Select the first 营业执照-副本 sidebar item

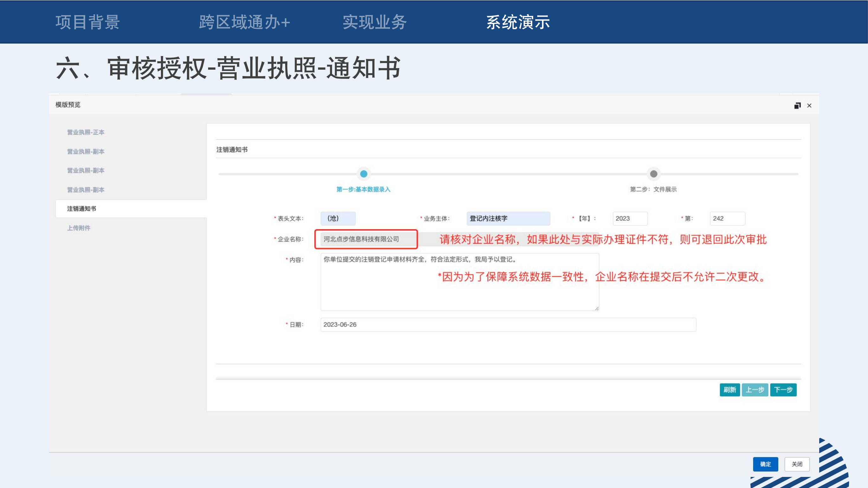(x=86, y=152)
